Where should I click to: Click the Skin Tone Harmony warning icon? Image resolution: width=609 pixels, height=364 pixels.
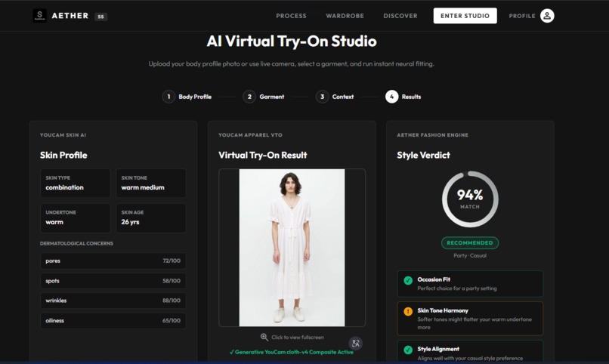tap(408, 311)
